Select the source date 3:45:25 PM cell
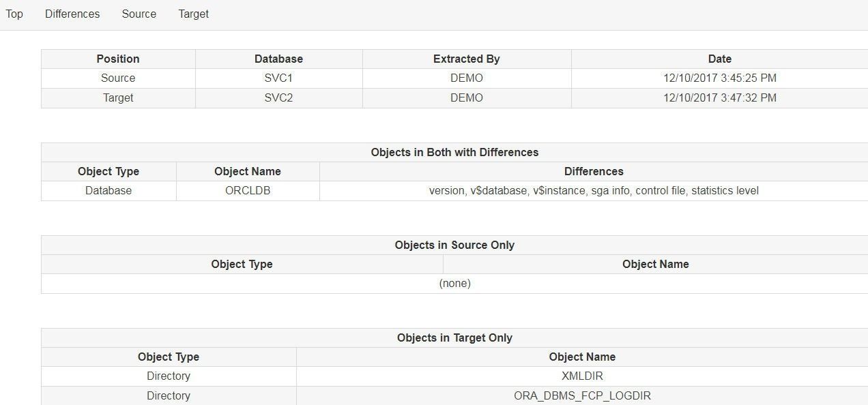Viewport: 868px width, 405px height. click(x=719, y=78)
